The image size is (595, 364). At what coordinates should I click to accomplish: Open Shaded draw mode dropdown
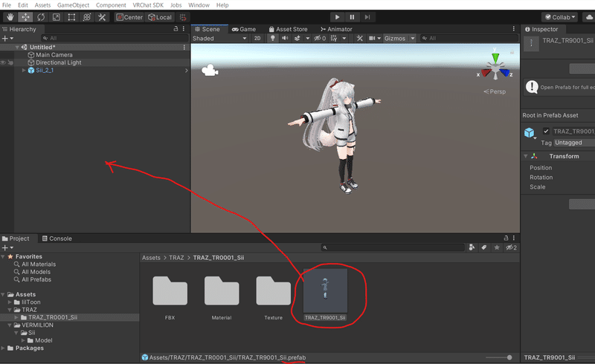click(219, 39)
